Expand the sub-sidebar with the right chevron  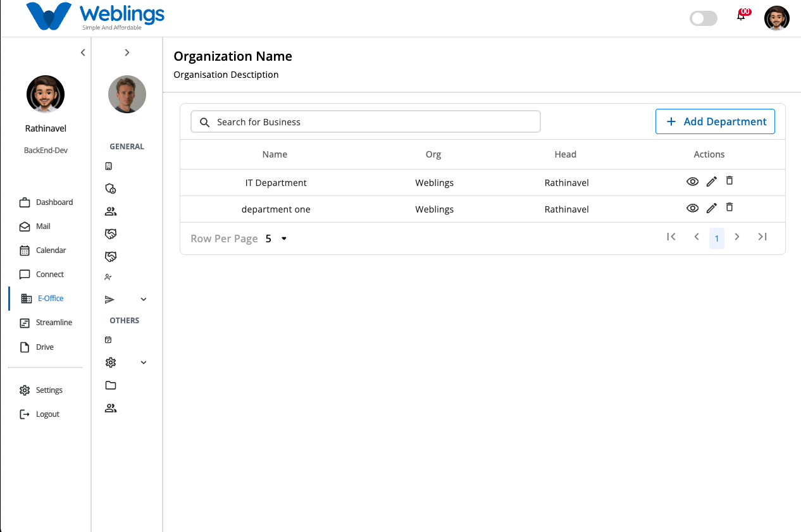coord(127,53)
